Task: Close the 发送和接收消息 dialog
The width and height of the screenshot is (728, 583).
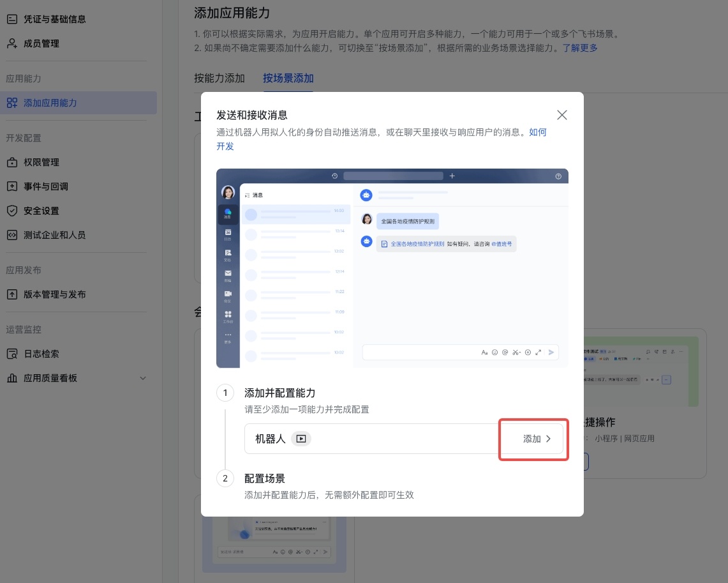Action: (561, 115)
